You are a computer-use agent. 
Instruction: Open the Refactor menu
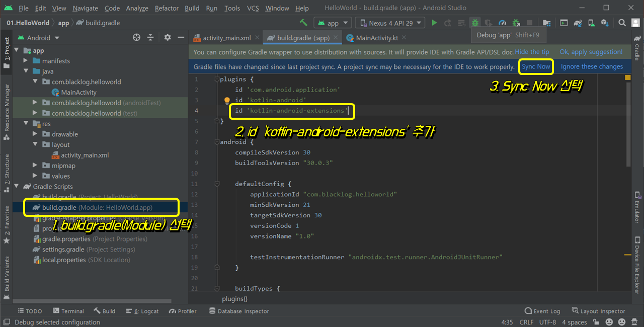click(x=167, y=8)
